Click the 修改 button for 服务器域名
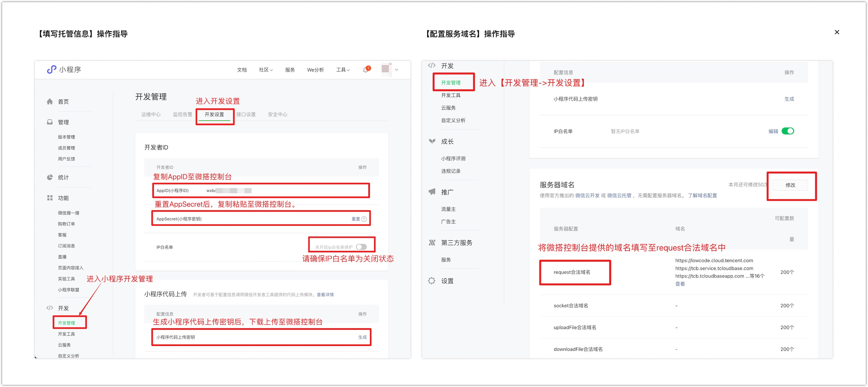 point(790,185)
